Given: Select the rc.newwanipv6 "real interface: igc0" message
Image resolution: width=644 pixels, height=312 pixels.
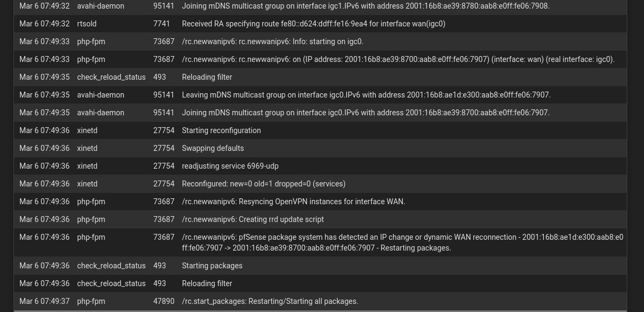Looking at the screenshot, I should coord(398,59).
